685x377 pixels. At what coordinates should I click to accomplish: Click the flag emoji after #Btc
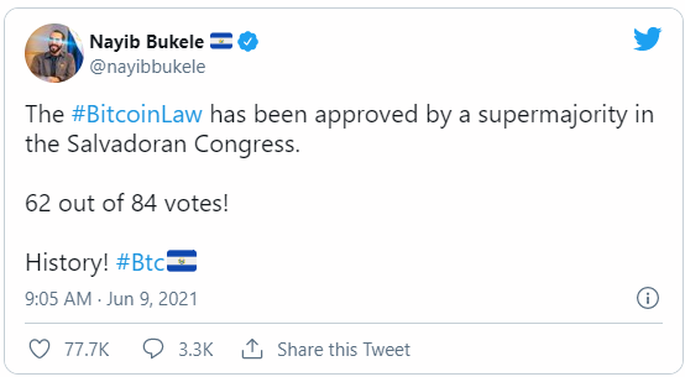coord(182,261)
